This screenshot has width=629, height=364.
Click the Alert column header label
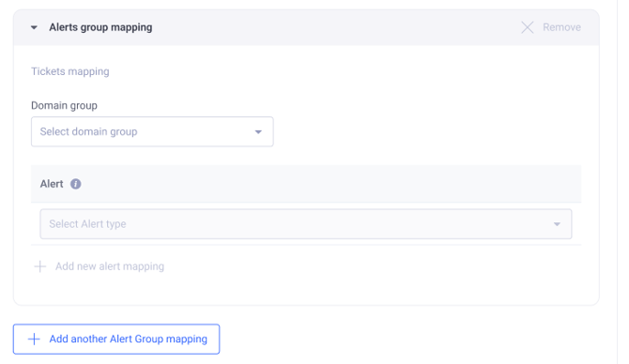(52, 184)
